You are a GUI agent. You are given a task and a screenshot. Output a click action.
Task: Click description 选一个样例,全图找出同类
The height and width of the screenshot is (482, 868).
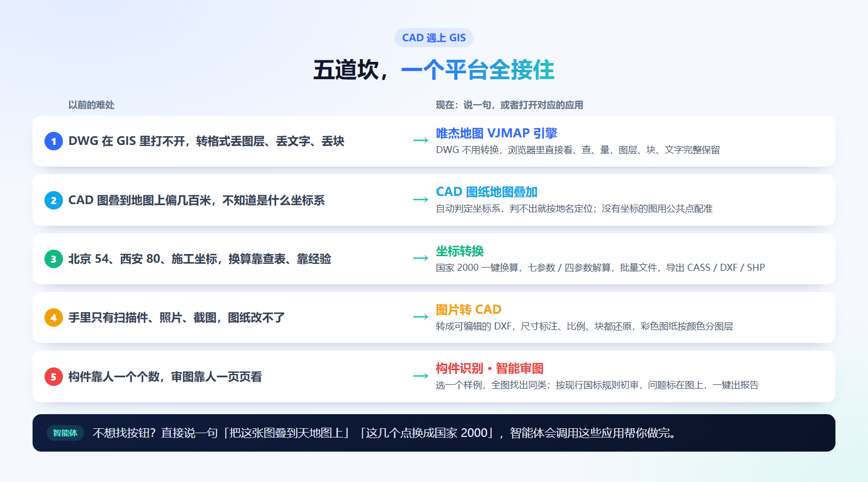pos(491,385)
